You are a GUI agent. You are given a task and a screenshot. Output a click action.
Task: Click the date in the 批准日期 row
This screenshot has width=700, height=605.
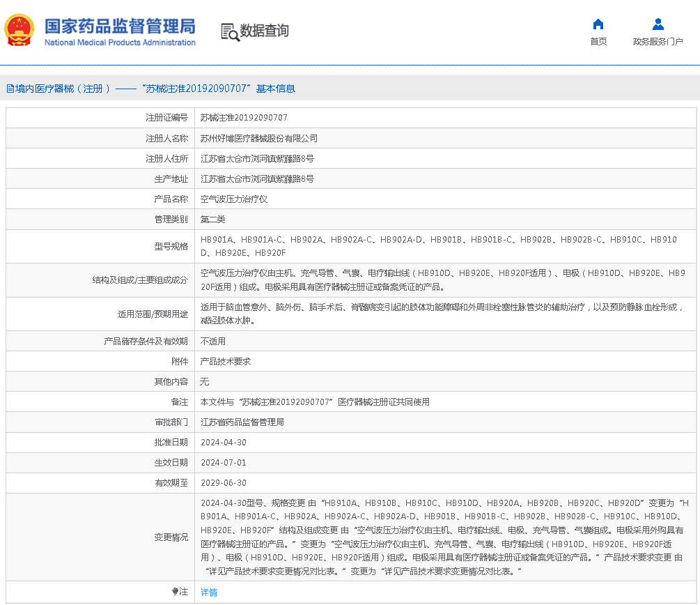pyautogui.click(x=223, y=443)
